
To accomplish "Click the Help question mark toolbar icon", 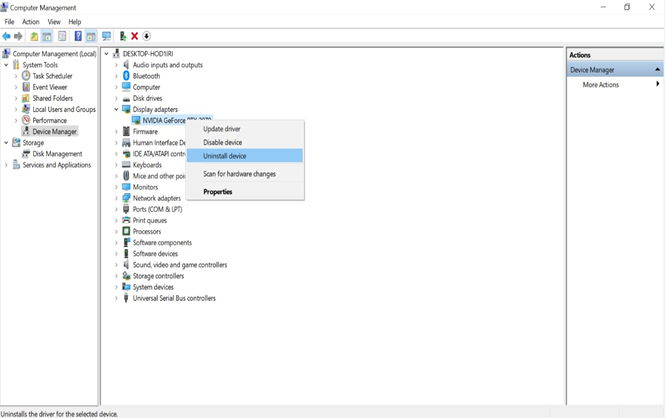I will coord(78,36).
